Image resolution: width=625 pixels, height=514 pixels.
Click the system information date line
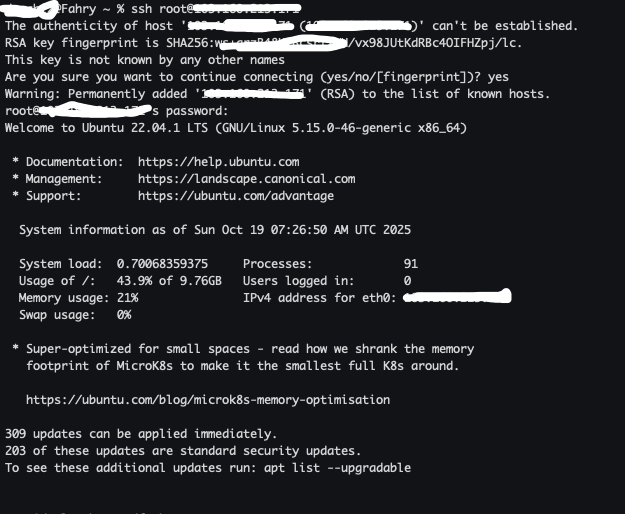(x=215, y=230)
